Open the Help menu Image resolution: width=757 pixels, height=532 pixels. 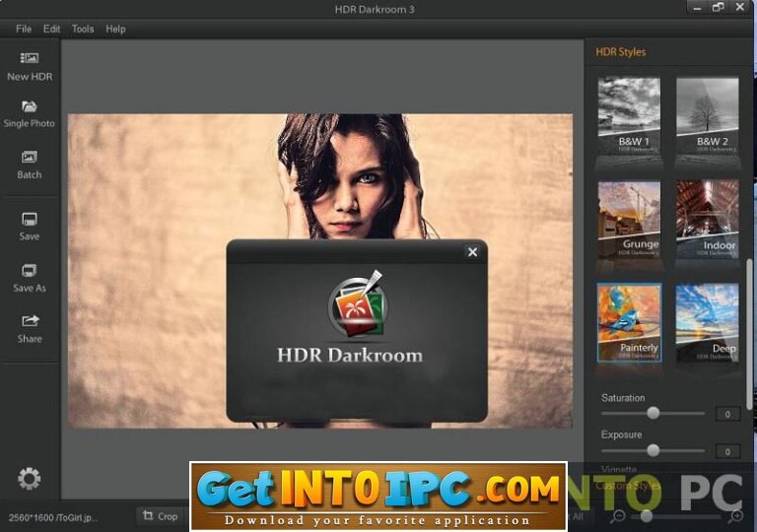coord(115,29)
